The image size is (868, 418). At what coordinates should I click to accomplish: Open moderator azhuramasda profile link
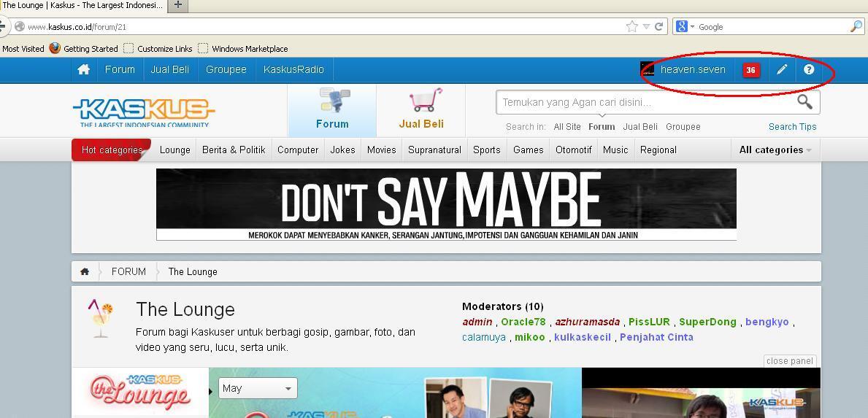click(588, 322)
